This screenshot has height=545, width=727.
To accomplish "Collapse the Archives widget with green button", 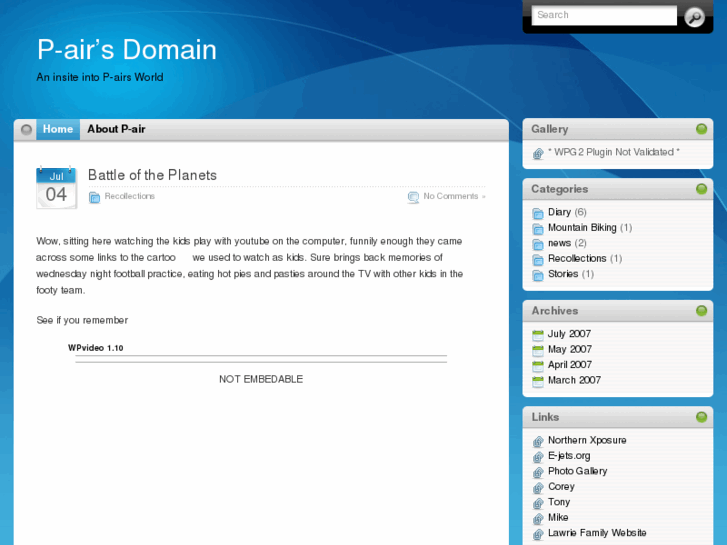I will point(701,311).
